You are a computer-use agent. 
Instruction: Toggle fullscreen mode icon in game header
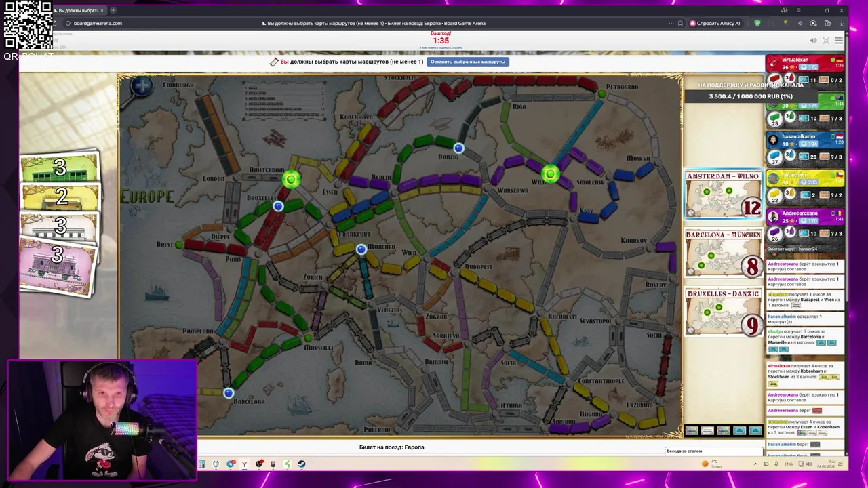coord(826,41)
